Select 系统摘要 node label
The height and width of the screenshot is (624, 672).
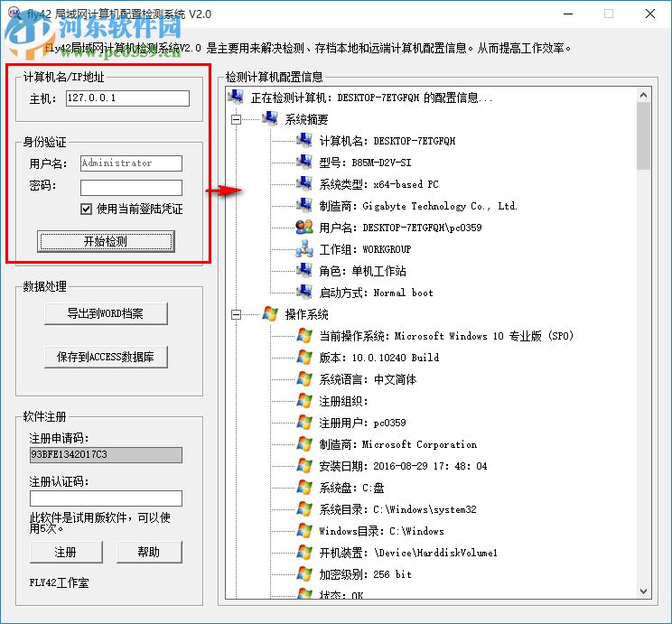click(x=306, y=119)
